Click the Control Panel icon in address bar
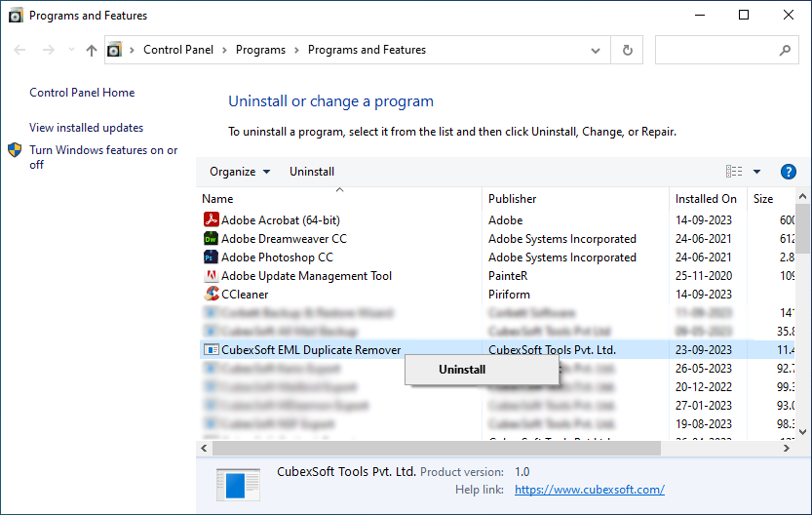This screenshot has height=515, width=812. 114,50
